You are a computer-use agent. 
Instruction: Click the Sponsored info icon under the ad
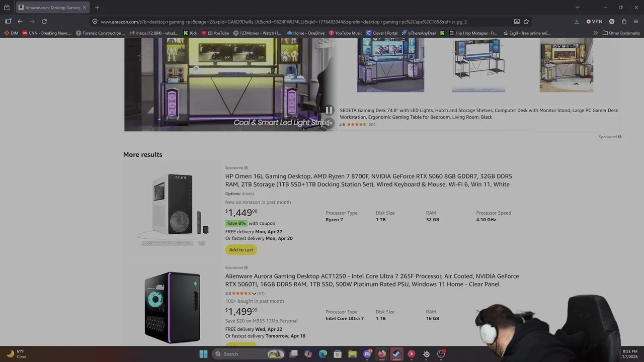(619, 137)
